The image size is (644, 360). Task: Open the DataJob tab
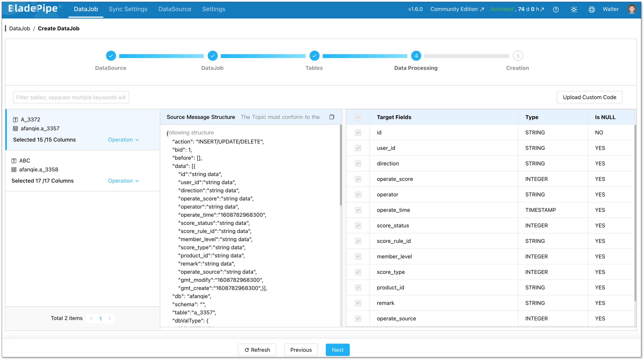click(x=86, y=9)
